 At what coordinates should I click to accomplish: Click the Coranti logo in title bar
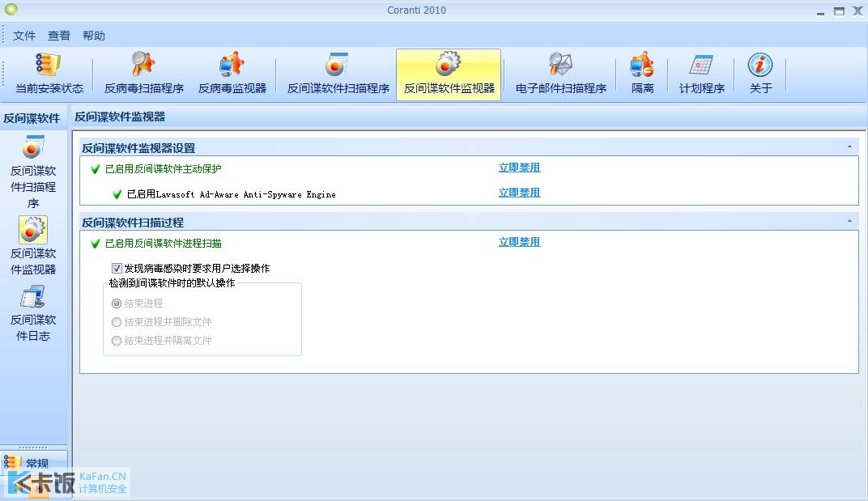tap(11, 9)
